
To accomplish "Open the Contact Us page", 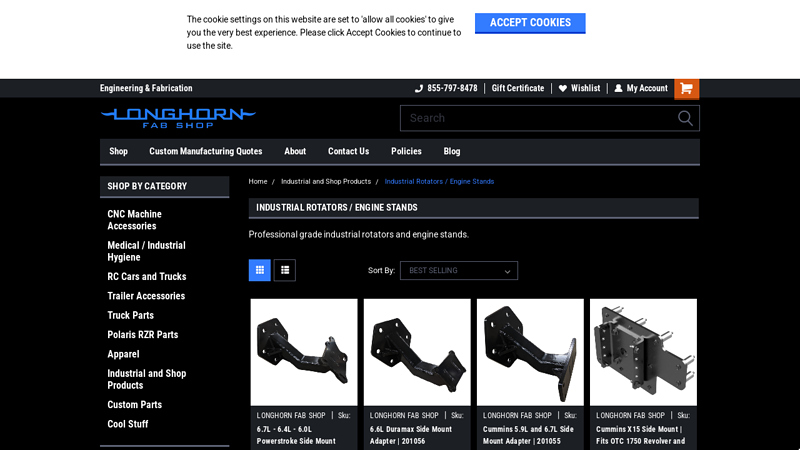I will coord(348,152).
